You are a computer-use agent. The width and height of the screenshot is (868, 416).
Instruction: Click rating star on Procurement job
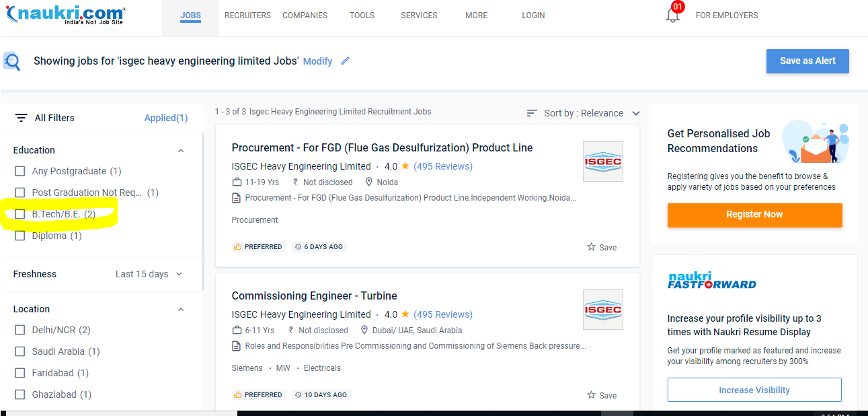click(x=405, y=166)
